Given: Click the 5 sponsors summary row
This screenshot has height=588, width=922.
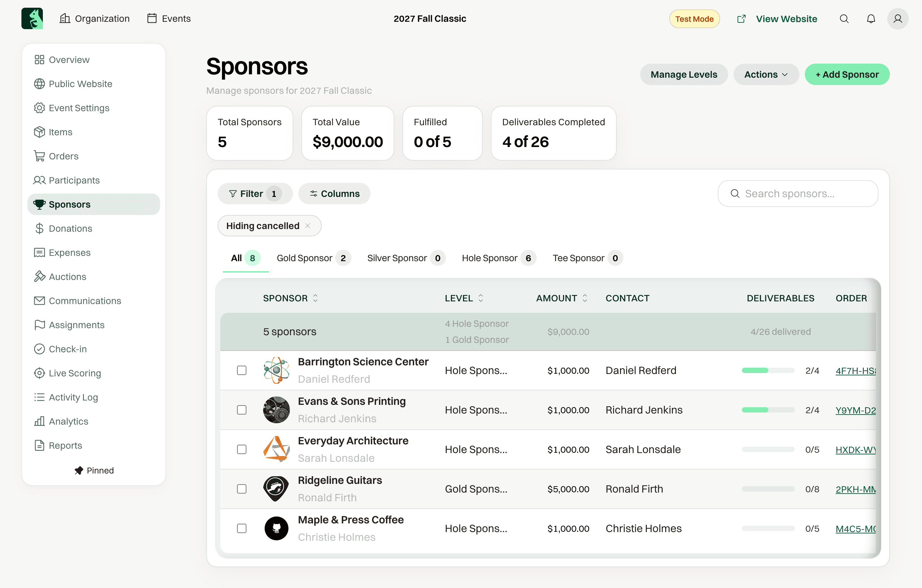Looking at the screenshot, I should tap(548, 332).
